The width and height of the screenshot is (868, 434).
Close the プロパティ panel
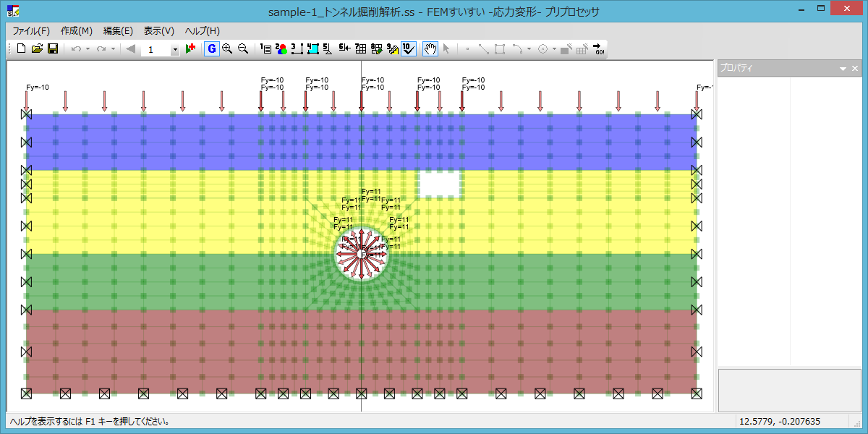point(855,68)
